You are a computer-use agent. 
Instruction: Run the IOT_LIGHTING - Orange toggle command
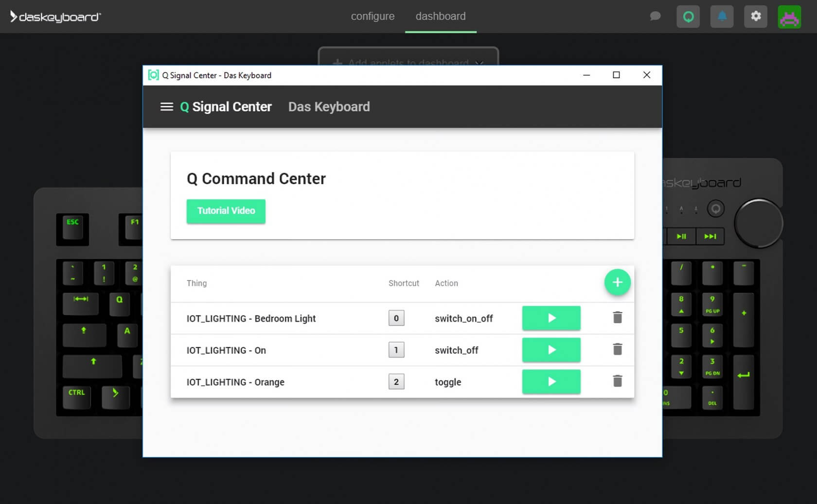551,382
